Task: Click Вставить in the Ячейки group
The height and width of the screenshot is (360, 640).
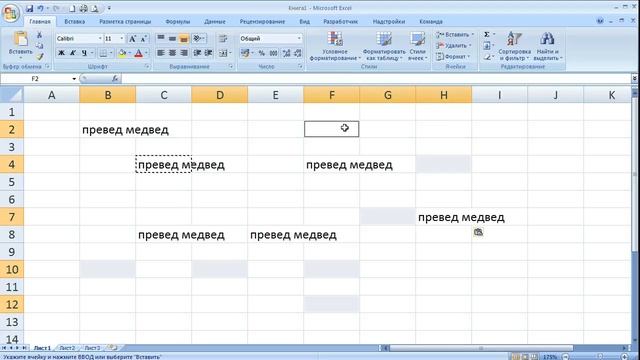Action: tap(455, 35)
